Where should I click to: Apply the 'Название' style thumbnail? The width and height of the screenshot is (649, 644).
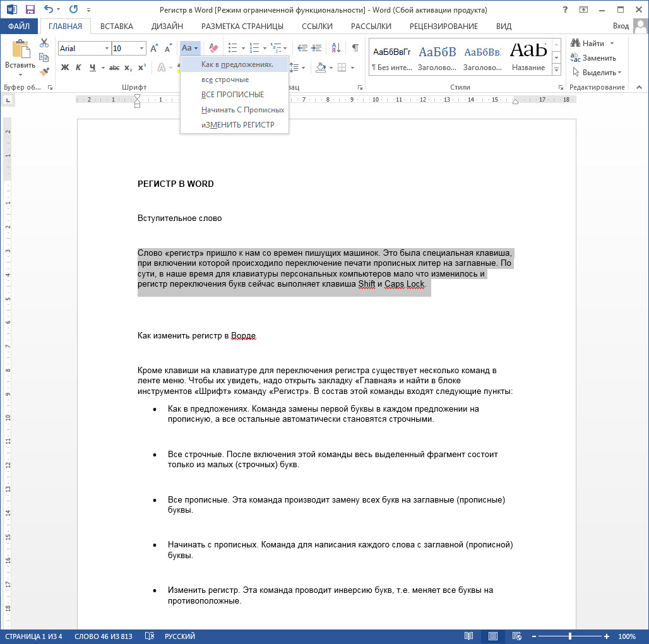528,56
